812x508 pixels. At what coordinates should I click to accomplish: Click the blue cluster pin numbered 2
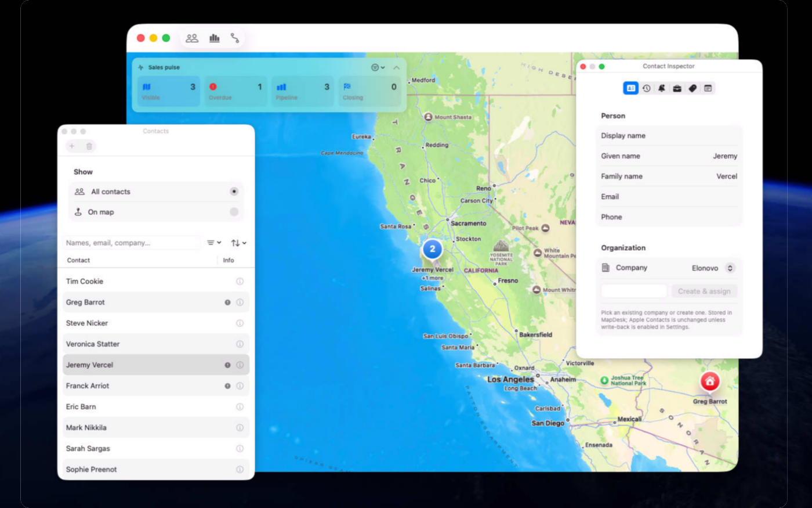pos(432,248)
